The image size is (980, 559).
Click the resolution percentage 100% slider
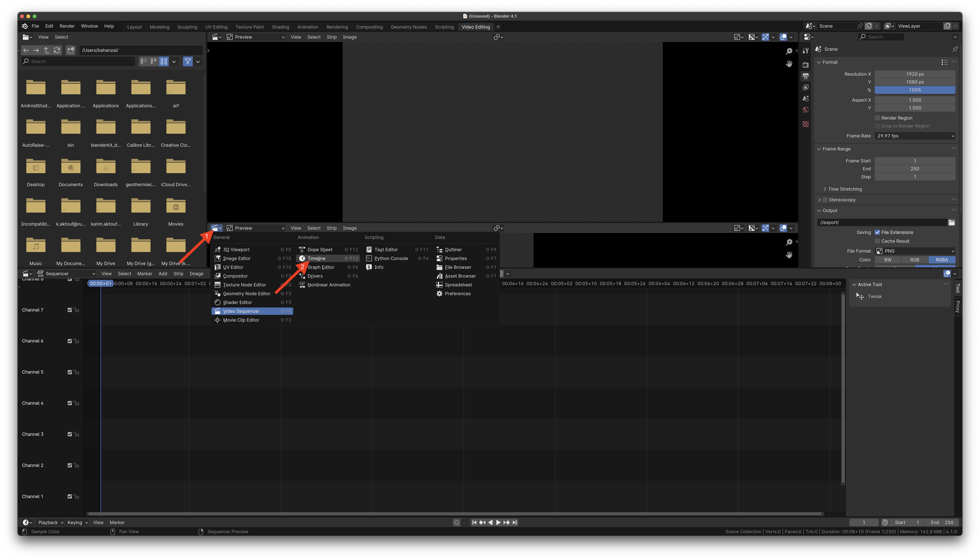click(915, 90)
